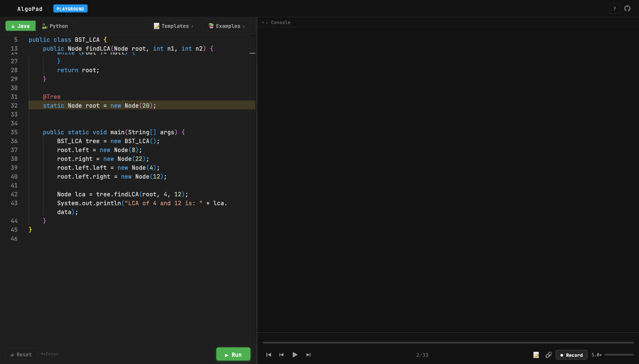
Task: Copy share link via chain icon
Action: point(549,355)
